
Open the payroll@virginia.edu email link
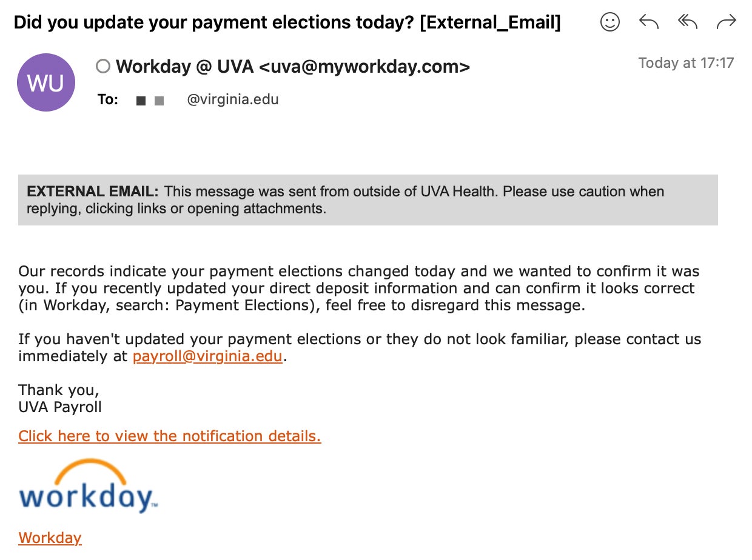coord(207,356)
